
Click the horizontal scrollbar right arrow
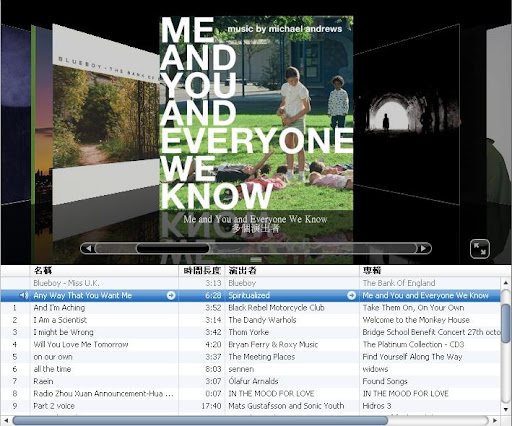pos(495,421)
